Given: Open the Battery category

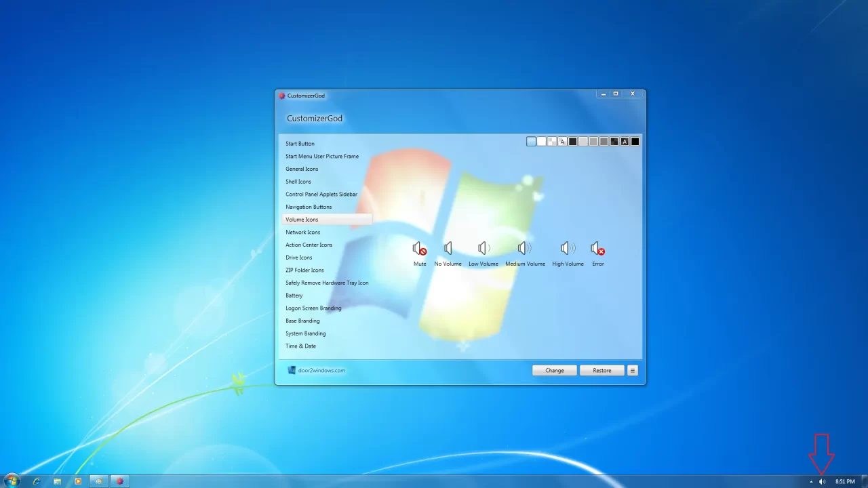Looking at the screenshot, I should click(x=294, y=296).
